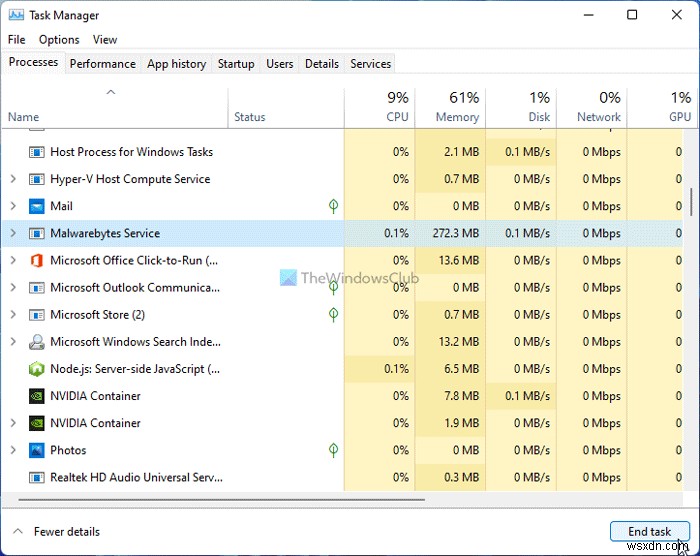Sort processes by the Name column header

click(x=115, y=109)
